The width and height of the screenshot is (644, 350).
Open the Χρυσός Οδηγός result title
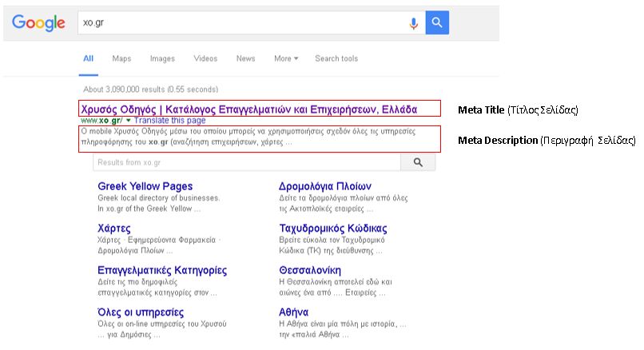coord(249,109)
